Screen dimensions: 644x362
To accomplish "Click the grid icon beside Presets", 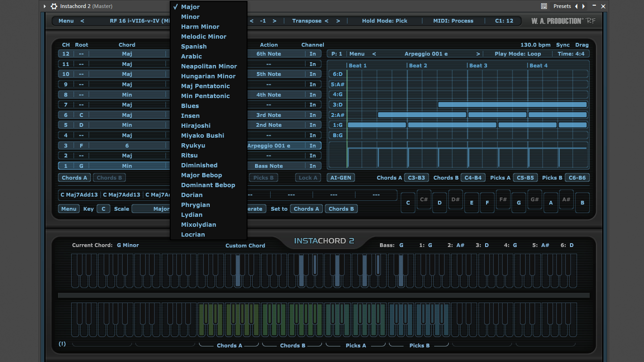I will [544, 6].
